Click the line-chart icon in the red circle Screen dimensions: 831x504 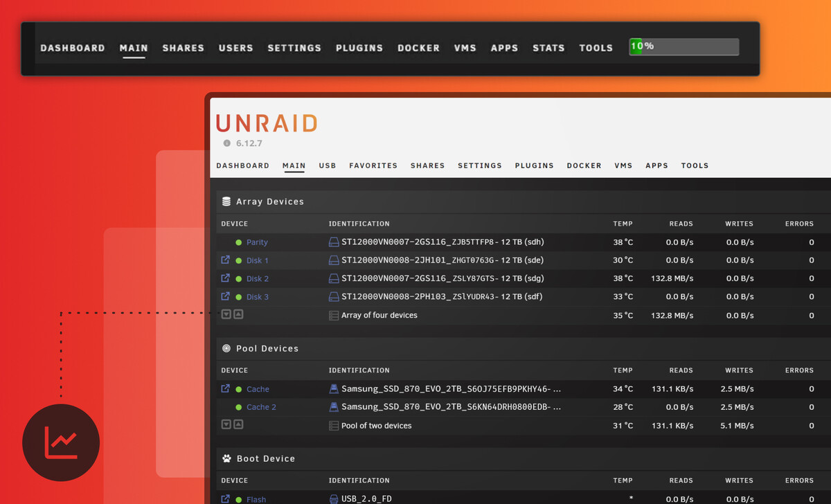(60, 442)
